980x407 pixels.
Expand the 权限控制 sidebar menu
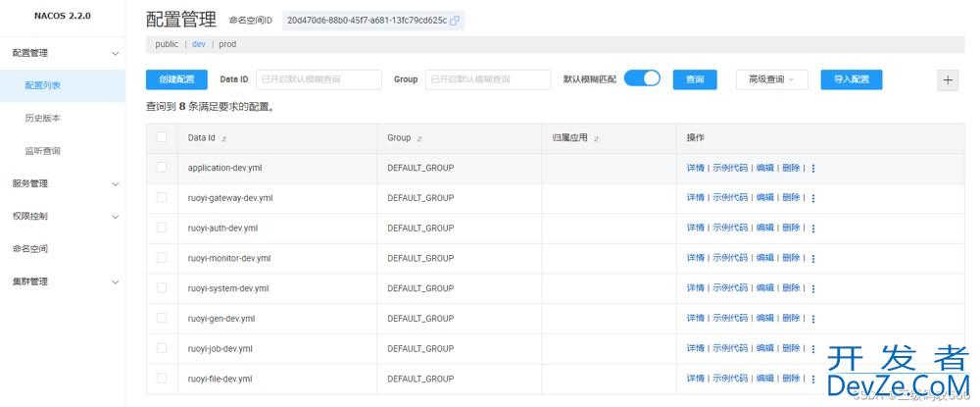[x=63, y=217]
